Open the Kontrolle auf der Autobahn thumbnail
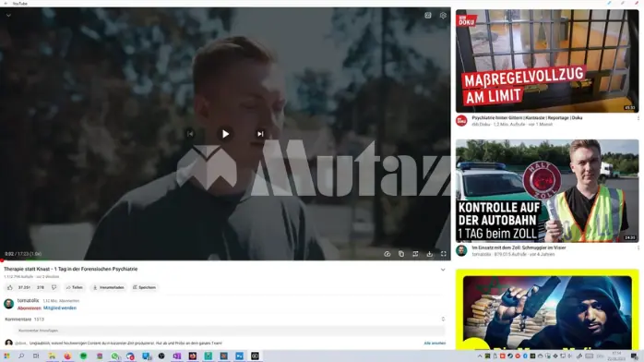Viewport: 644px width, 362px height. click(547, 190)
